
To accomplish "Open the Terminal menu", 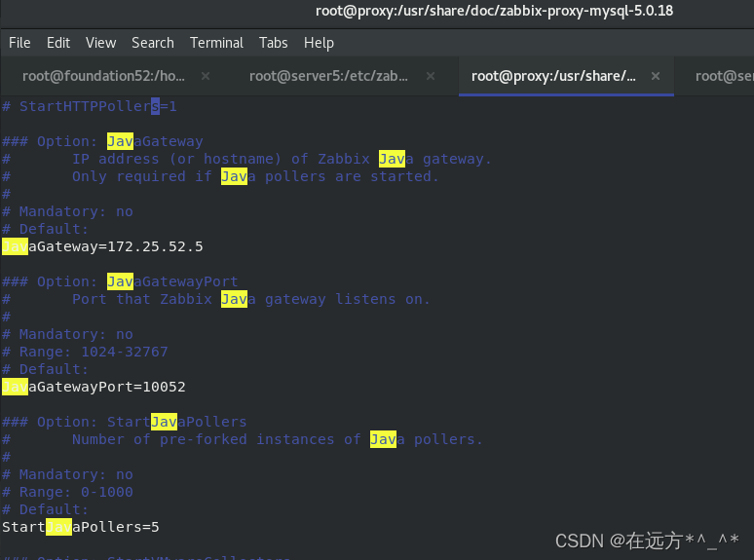I will 216,43.
